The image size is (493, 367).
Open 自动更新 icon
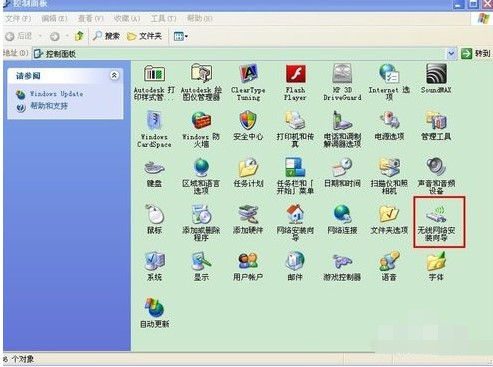[x=154, y=307]
